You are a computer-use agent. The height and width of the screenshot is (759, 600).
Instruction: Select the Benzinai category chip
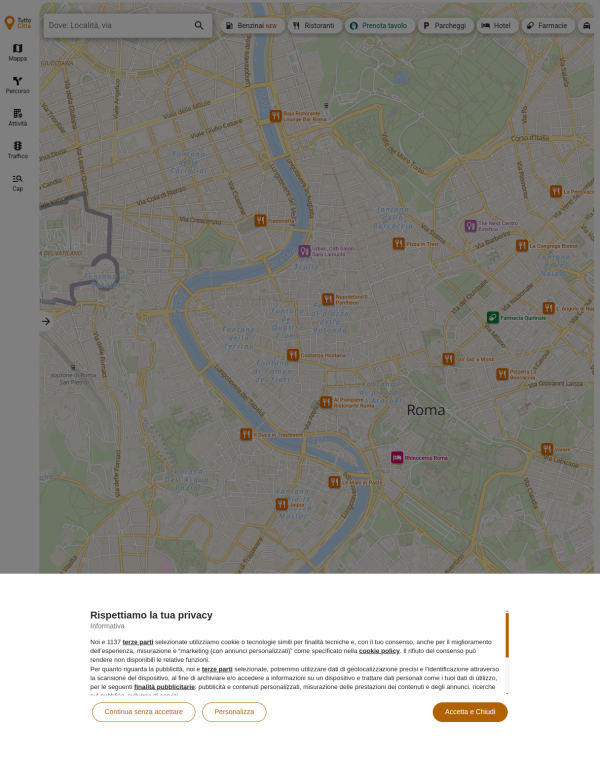point(251,25)
